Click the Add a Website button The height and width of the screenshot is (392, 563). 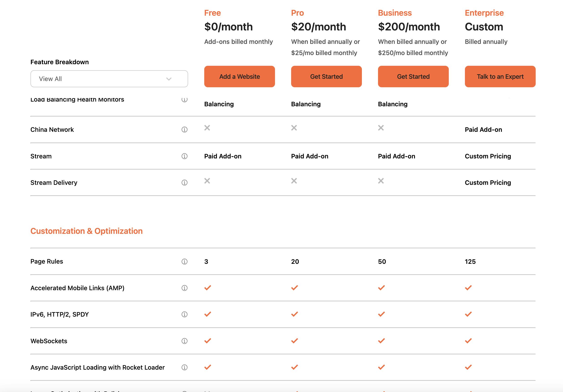(x=239, y=77)
